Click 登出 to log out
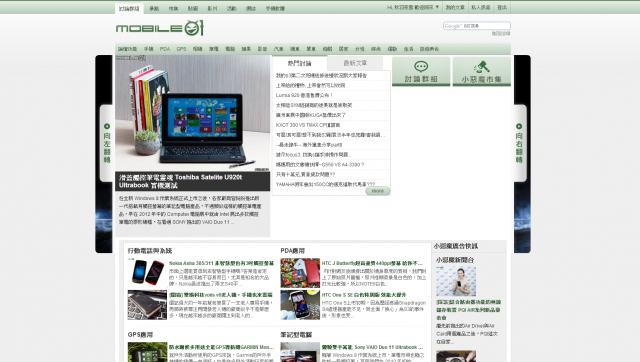 pos(502,7)
